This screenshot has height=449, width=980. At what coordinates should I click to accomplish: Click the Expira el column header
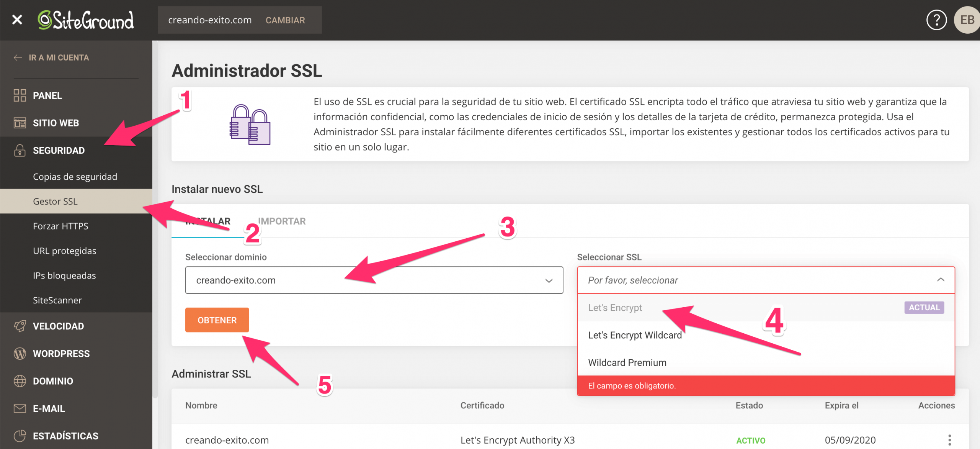click(841, 405)
